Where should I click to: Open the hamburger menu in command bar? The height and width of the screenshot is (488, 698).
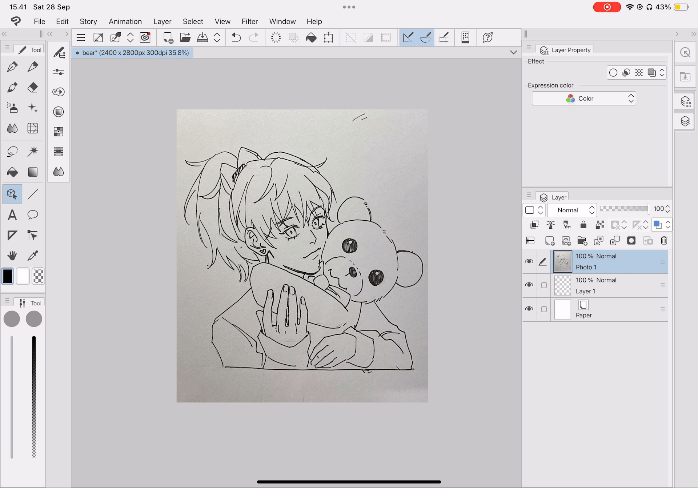[81, 38]
